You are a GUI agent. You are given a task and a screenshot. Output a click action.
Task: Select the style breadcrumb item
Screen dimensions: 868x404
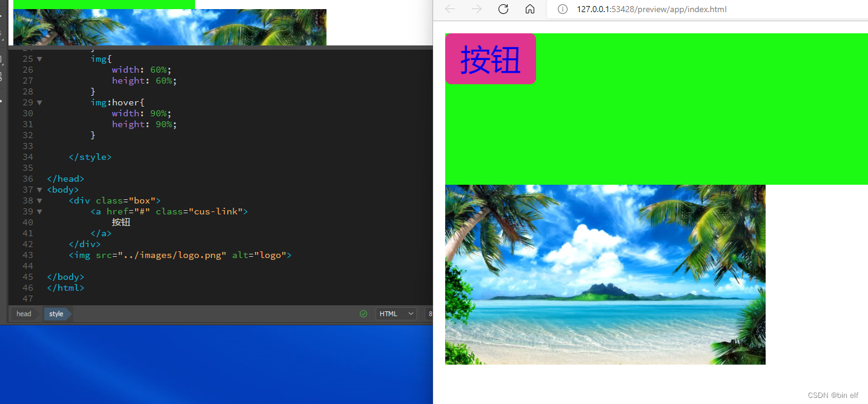tap(55, 314)
